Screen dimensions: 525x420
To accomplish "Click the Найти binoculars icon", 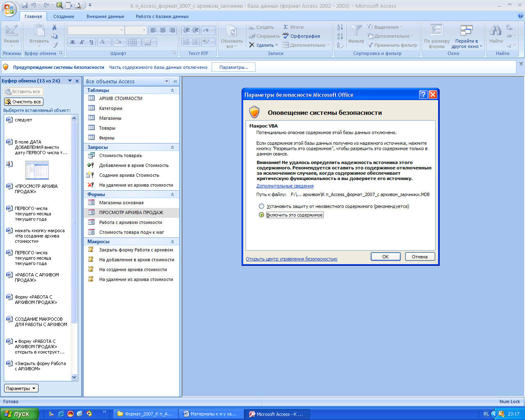I will point(496,31).
